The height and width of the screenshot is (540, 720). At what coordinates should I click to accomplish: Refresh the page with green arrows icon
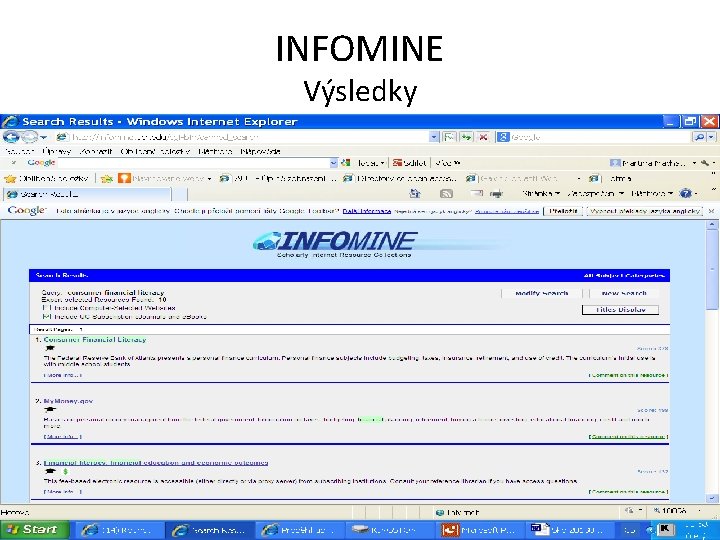tap(466, 137)
